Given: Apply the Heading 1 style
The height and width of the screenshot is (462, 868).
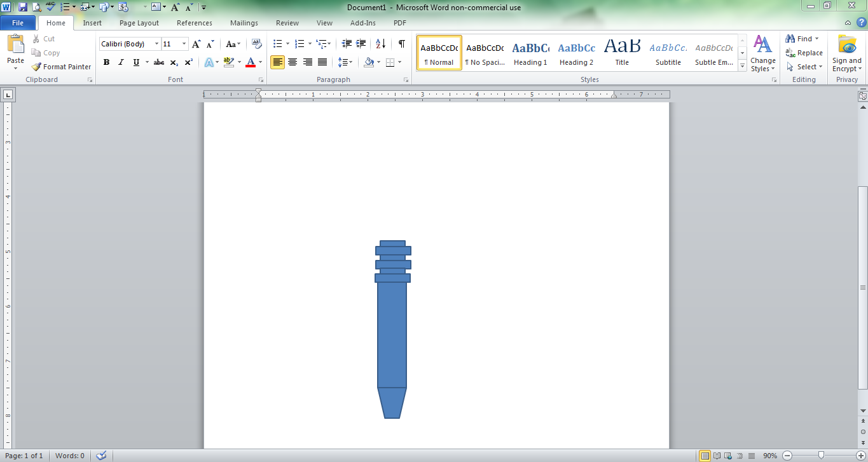Looking at the screenshot, I should pyautogui.click(x=530, y=52).
